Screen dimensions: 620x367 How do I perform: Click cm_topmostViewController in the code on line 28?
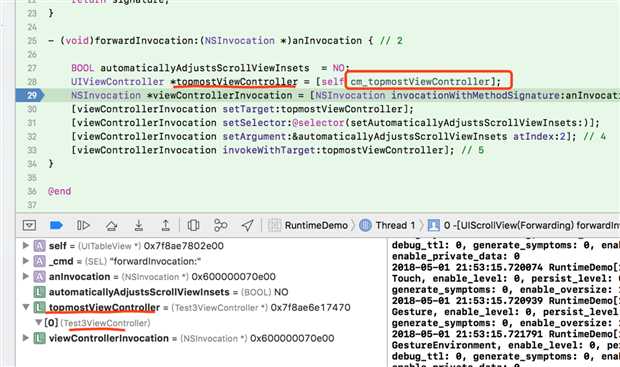pos(420,81)
